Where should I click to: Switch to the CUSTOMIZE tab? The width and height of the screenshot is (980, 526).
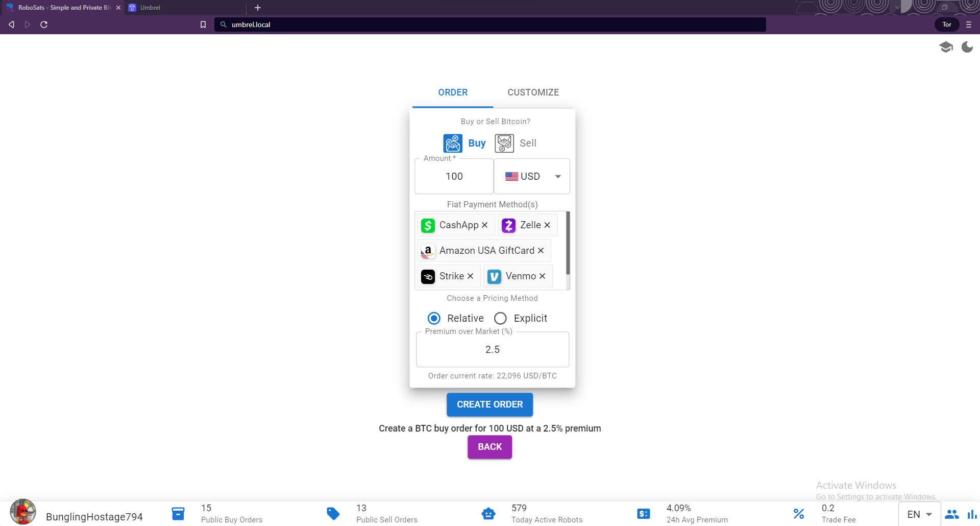pyautogui.click(x=533, y=92)
